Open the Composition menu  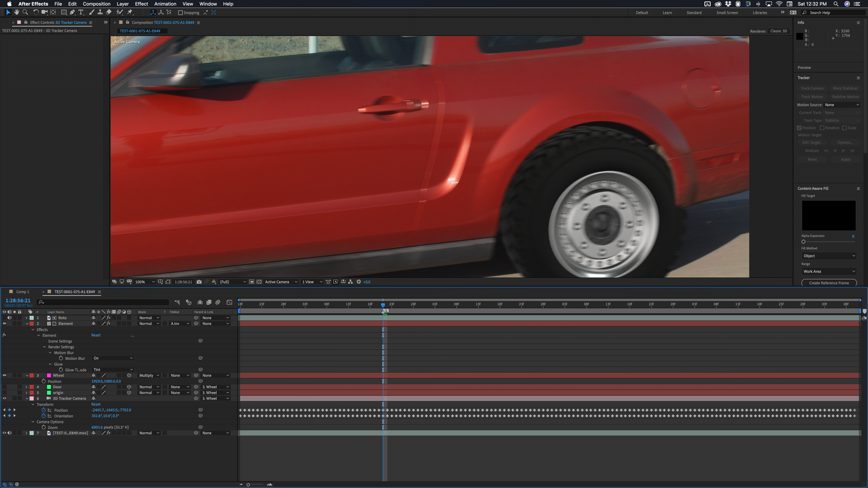(x=96, y=4)
